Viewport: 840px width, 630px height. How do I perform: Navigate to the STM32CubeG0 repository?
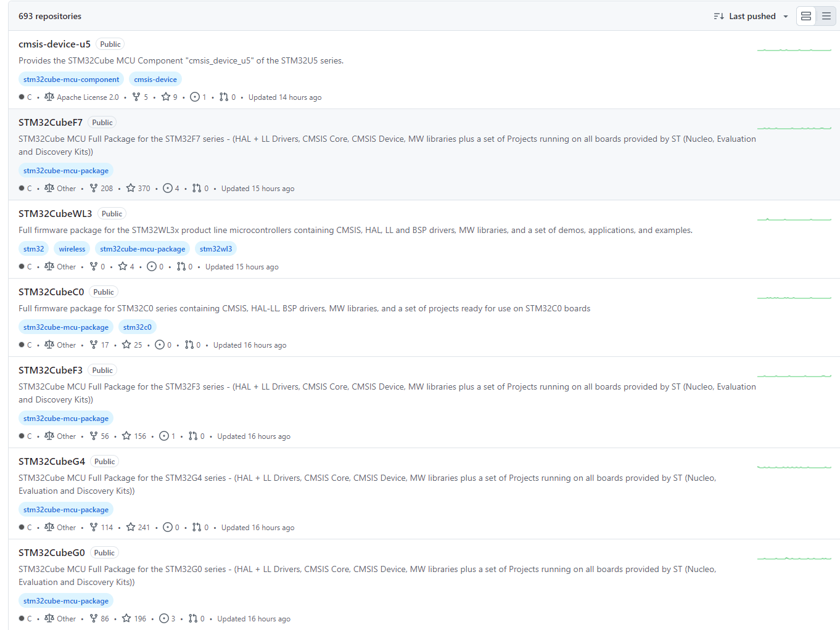(x=52, y=552)
